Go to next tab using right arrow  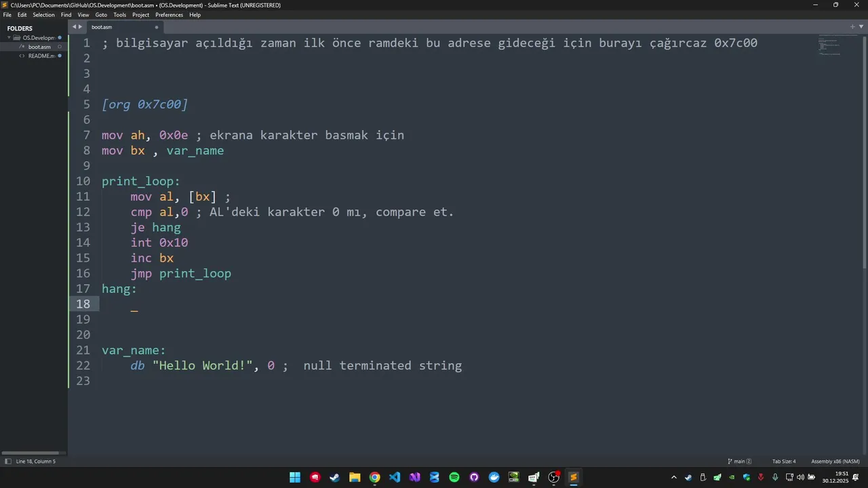pos(80,27)
